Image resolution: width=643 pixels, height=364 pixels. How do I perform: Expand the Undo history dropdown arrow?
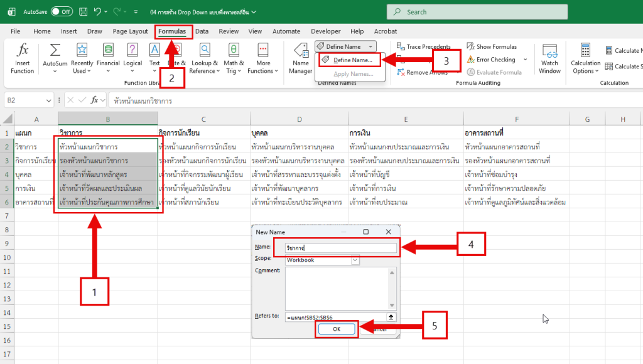click(x=105, y=12)
